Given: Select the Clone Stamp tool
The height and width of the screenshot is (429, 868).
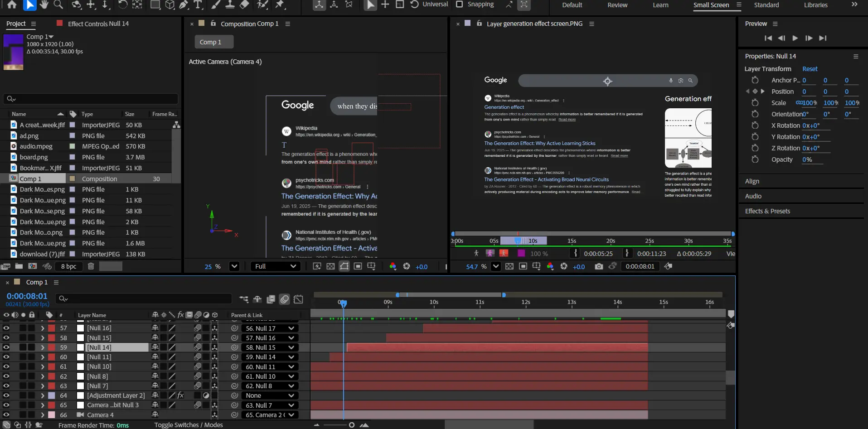Looking at the screenshot, I should click(230, 5).
